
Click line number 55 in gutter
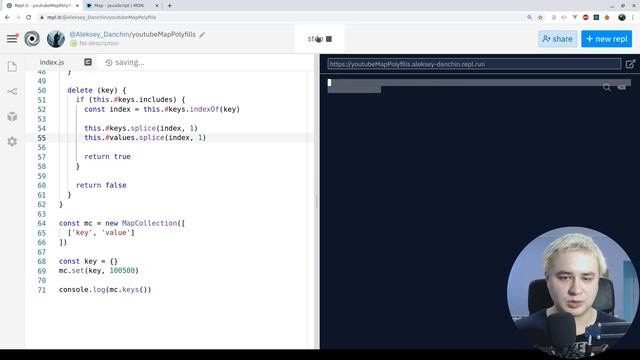tap(42, 138)
